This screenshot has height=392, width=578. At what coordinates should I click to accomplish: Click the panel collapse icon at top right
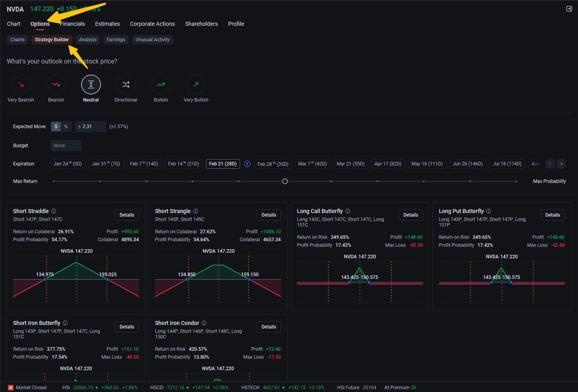(569, 9)
